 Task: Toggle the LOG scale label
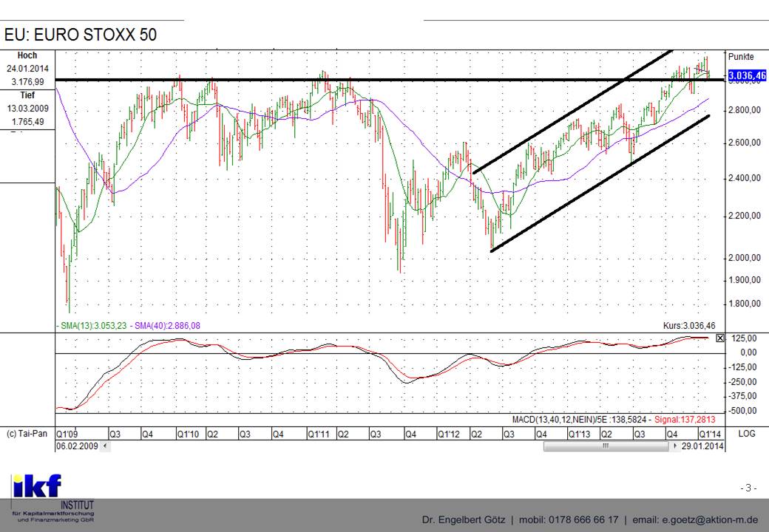pyautogui.click(x=747, y=434)
